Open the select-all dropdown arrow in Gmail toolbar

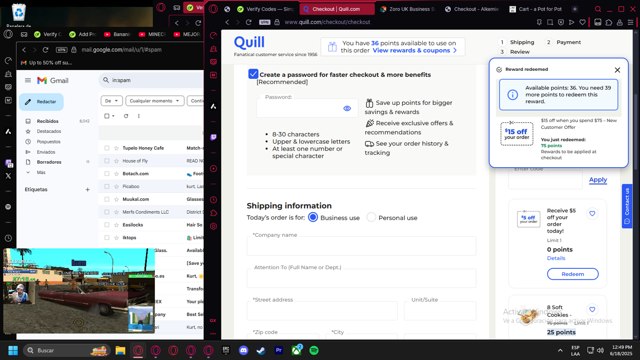click(113, 116)
